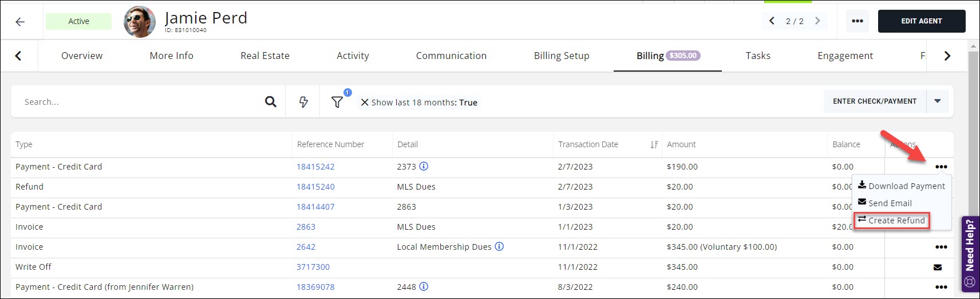The width and height of the screenshot is (980, 299).
Task: Click the info icon next to detail 2373
Action: [424, 166]
